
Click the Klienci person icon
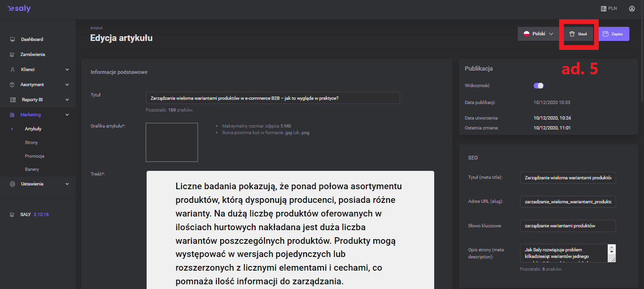tap(12, 70)
